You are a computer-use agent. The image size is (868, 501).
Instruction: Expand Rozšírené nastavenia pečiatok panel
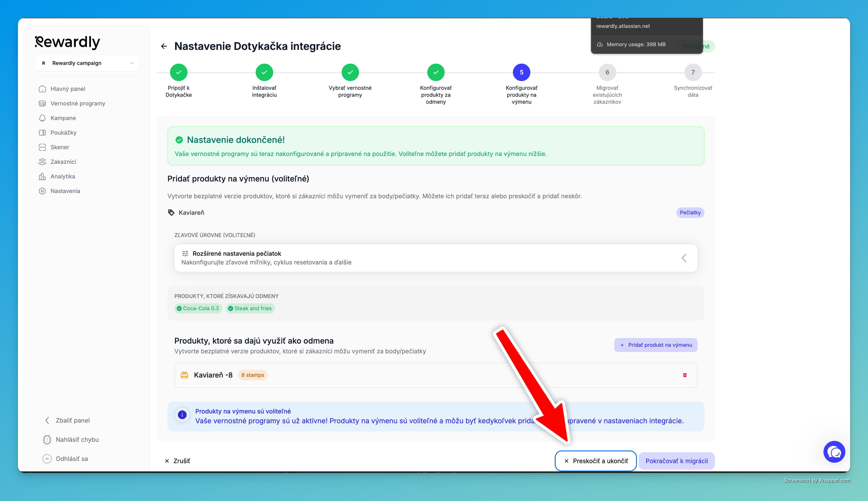click(436, 258)
